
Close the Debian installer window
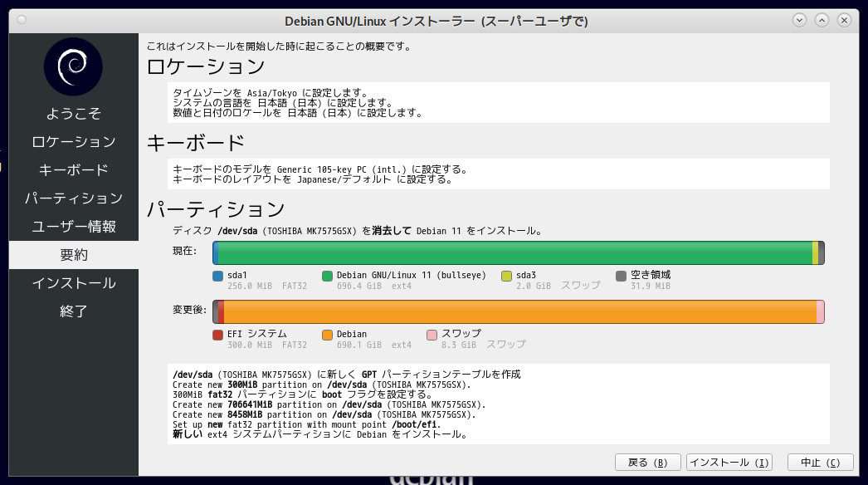pyautogui.click(x=844, y=21)
